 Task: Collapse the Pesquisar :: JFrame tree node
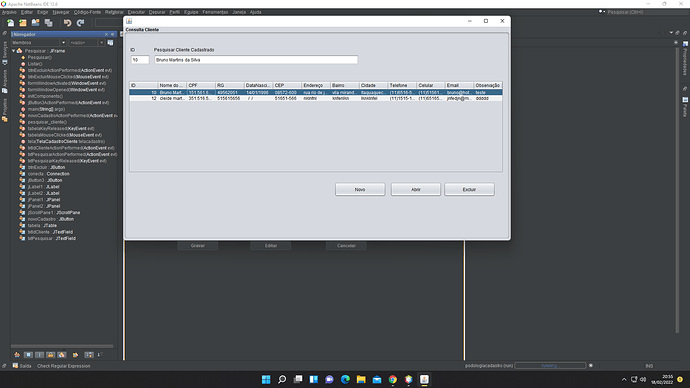(14, 51)
